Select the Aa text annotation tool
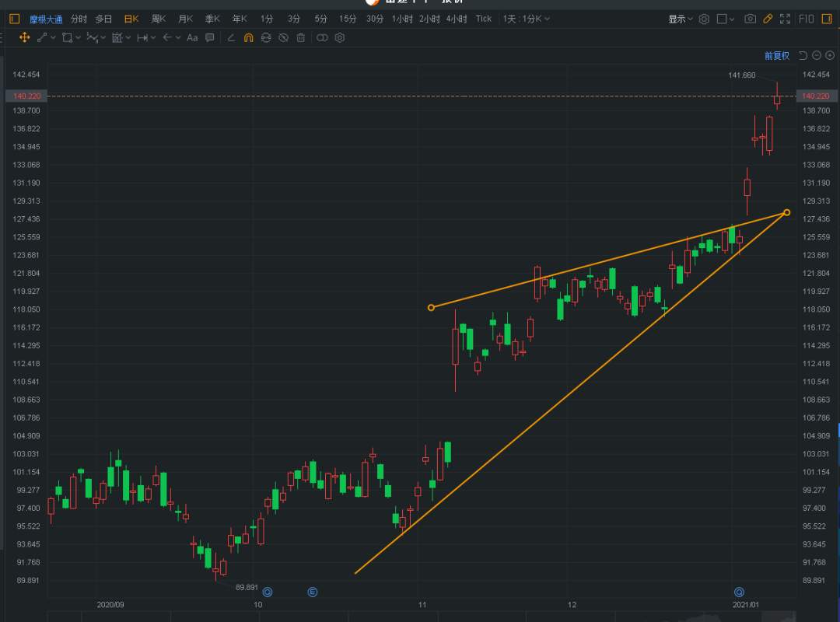The image size is (840, 622). [192, 37]
